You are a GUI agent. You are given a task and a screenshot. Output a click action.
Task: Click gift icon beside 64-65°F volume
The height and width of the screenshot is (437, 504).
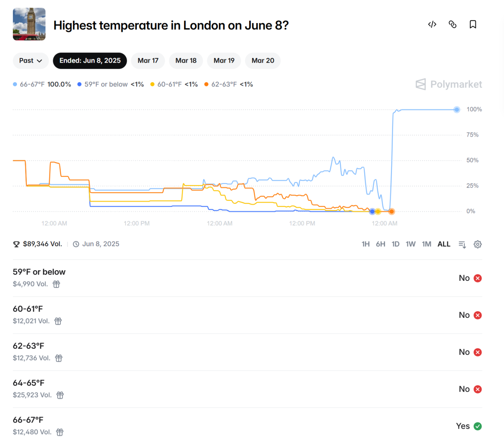(60, 395)
